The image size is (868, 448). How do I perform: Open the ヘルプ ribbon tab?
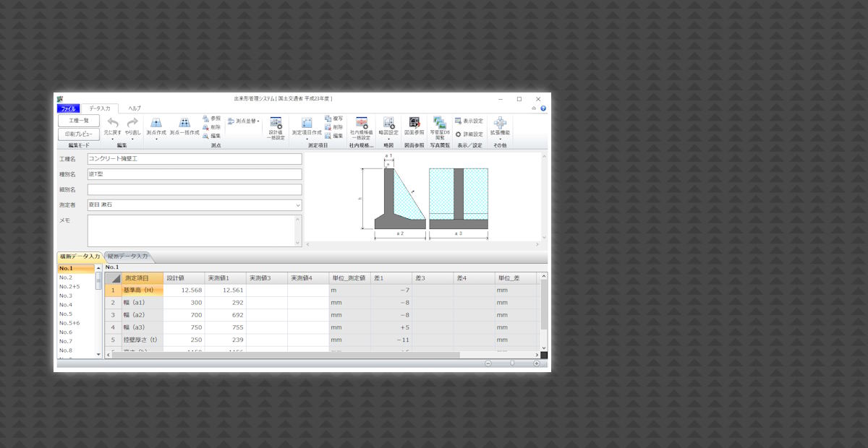tap(135, 108)
